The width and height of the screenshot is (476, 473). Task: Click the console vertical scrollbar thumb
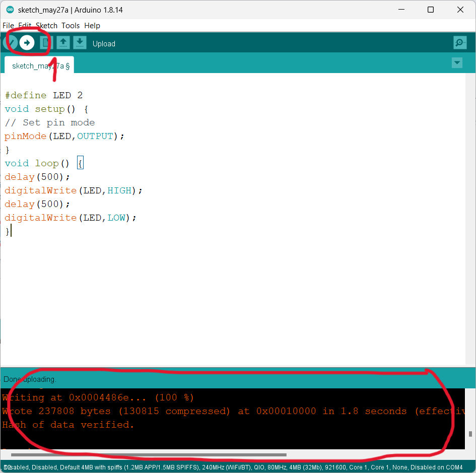coord(470,434)
